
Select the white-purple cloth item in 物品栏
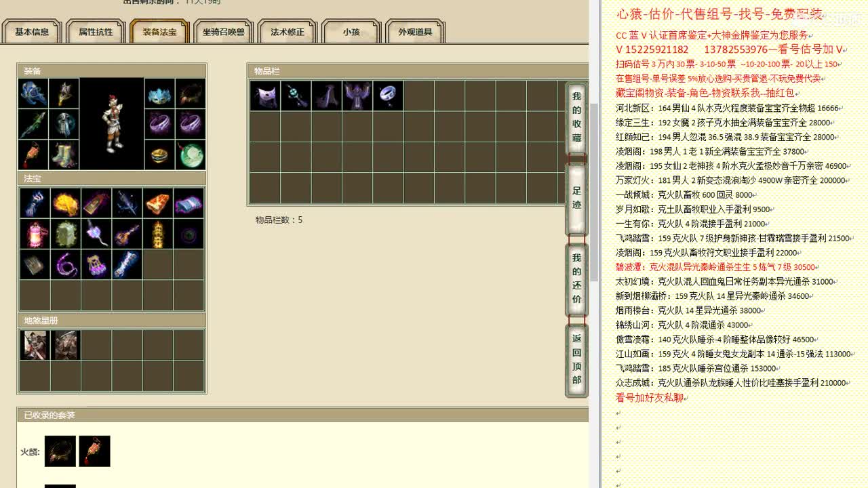[x=265, y=96]
